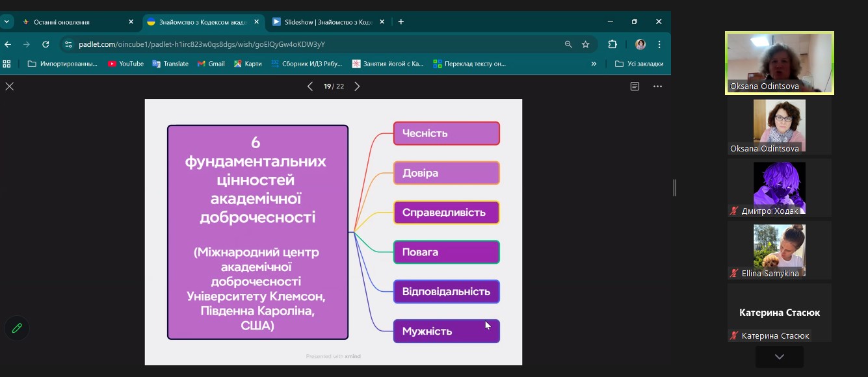Go to the next slide arrow
868x377 pixels.
(x=356, y=86)
